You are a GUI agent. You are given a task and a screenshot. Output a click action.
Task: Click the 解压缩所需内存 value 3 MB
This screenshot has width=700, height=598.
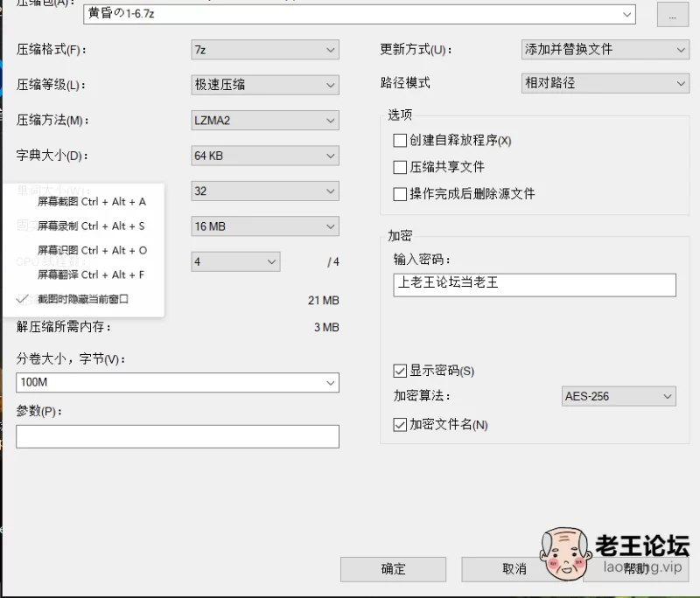pyautogui.click(x=326, y=328)
